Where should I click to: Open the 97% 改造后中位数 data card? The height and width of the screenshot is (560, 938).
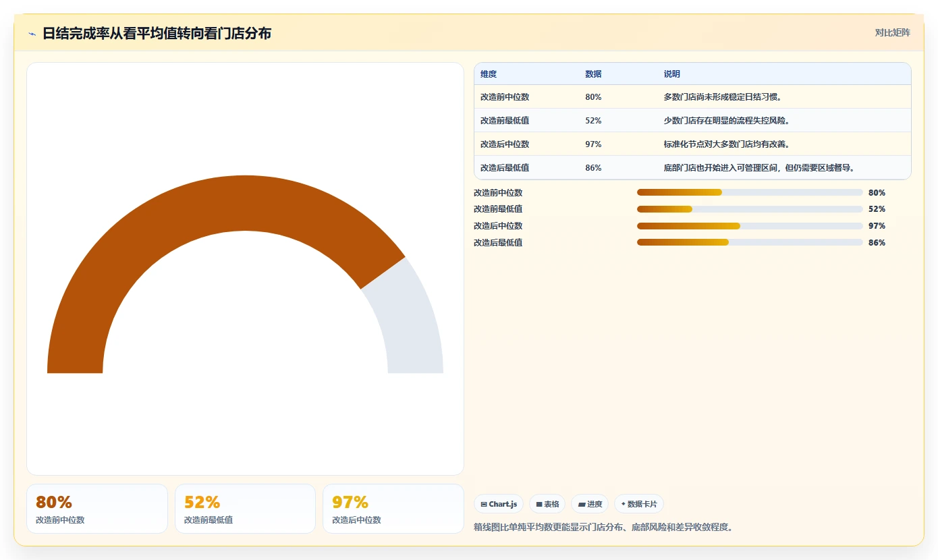pyautogui.click(x=393, y=509)
